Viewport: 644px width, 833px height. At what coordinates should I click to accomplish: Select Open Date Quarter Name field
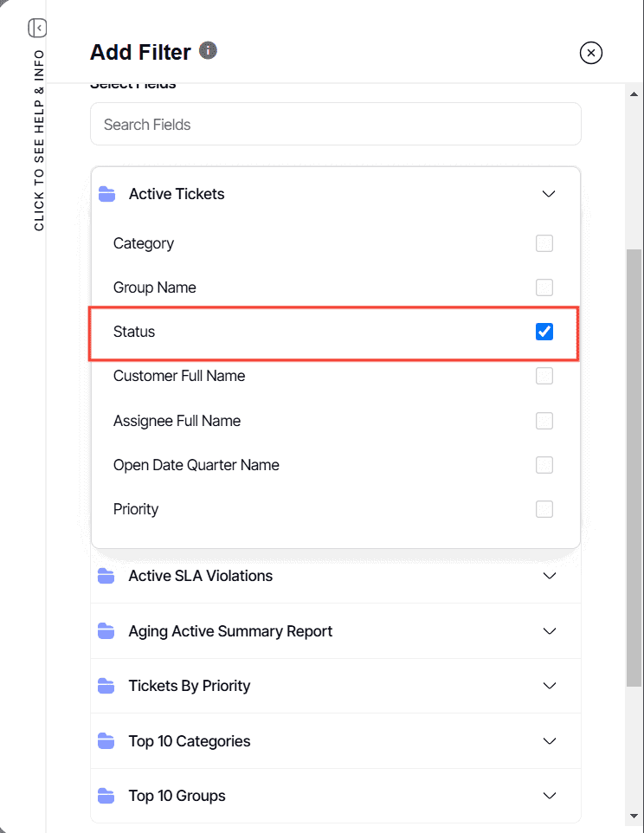tap(196, 465)
